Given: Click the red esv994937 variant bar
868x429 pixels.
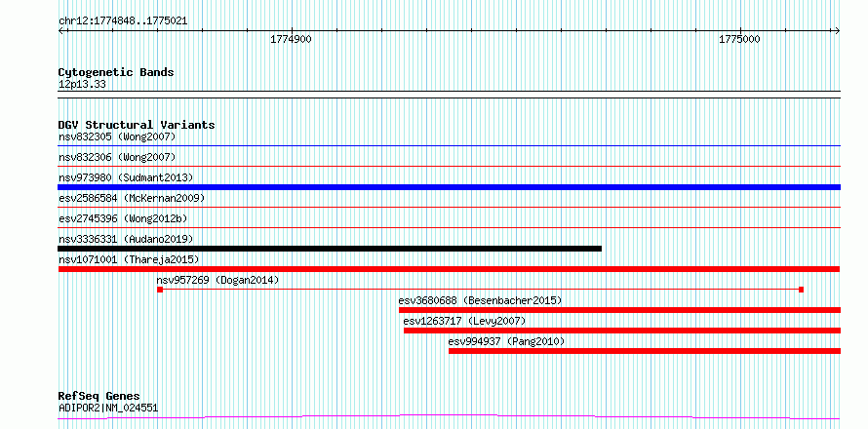Looking at the screenshot, I should click(x=645, y=351).
